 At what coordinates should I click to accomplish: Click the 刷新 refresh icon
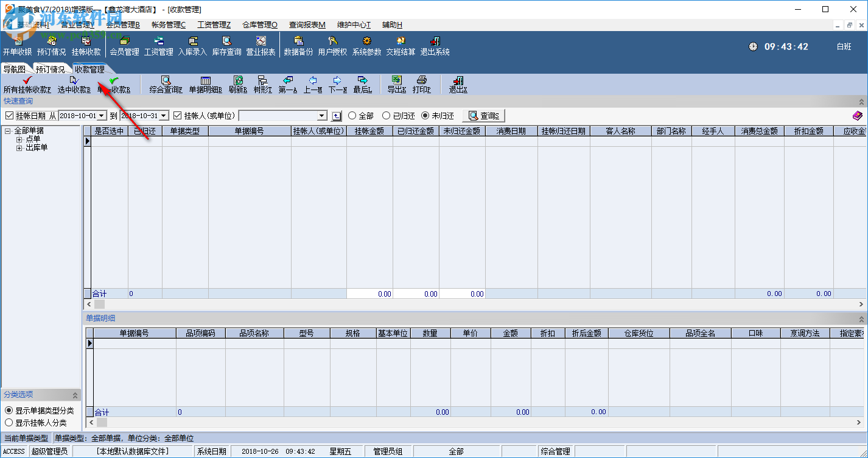click(x=238, y=85)
